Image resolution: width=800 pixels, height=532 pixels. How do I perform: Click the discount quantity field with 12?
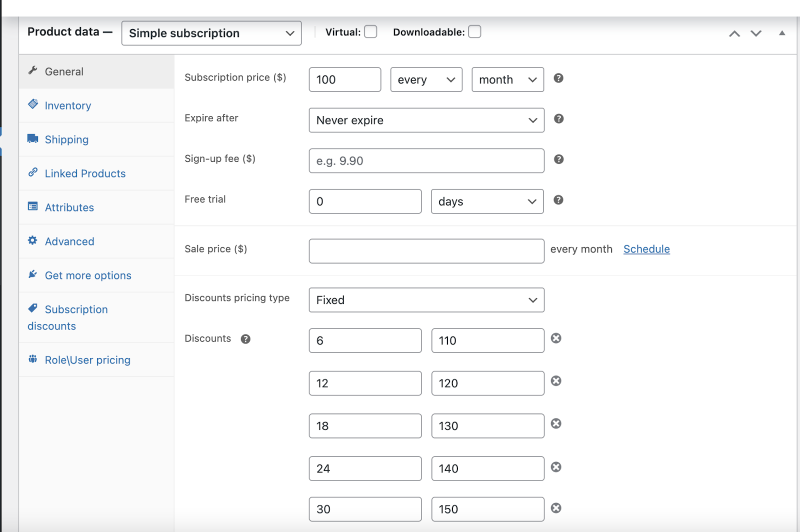(365, 383)
